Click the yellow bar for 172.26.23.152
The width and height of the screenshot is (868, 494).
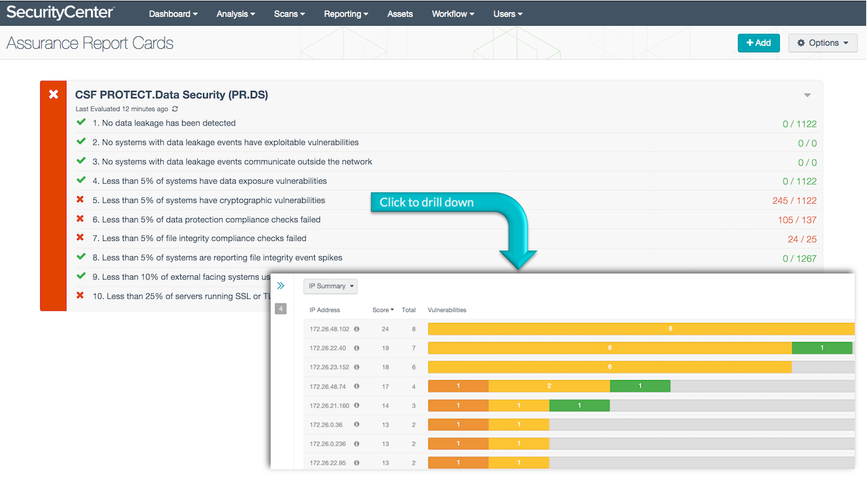click(610, 367)
